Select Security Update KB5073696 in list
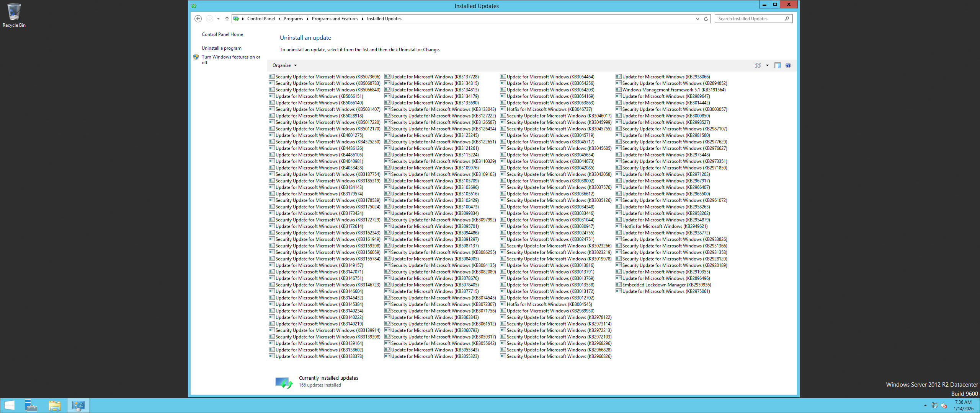Viewport: 980px width, 413px height. click(x=327, y=77)
